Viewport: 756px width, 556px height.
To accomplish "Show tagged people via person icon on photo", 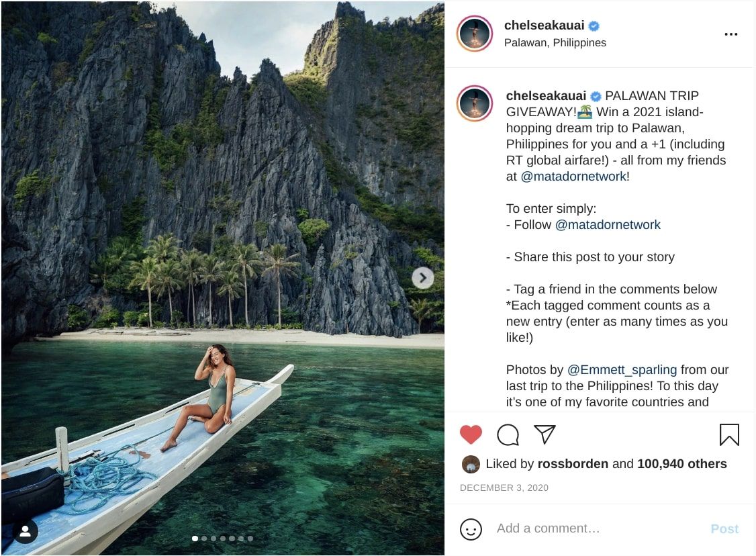I will click(26, 531).
